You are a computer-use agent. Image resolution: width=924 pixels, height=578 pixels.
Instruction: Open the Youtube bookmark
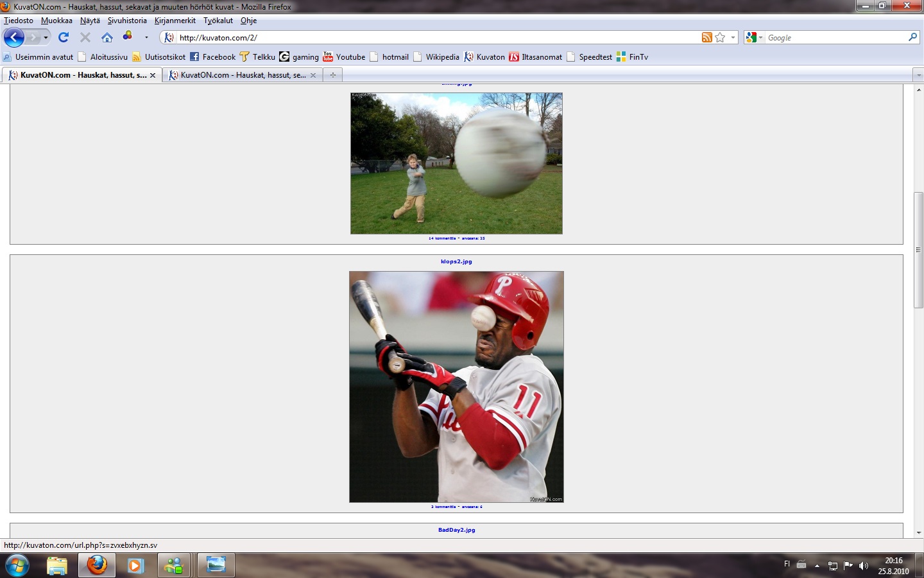tap(344, 57)
